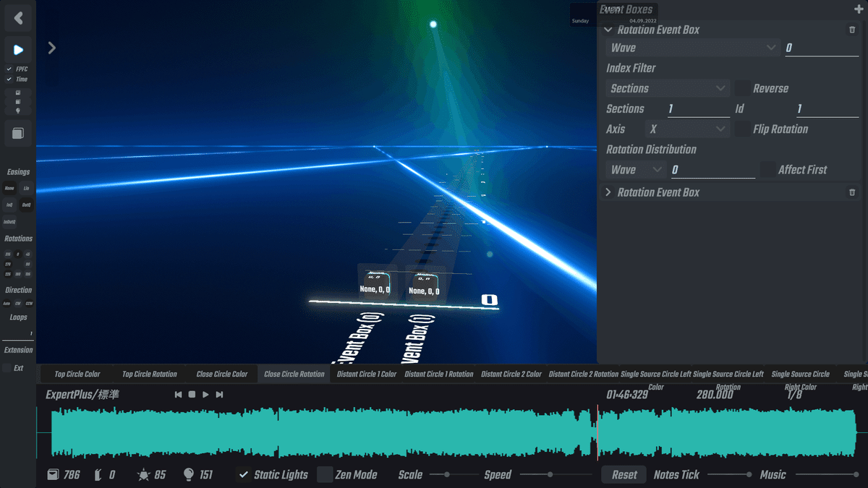868x488 pixels.
Task: Skip to the start of the song
Action: click(178, 395)
